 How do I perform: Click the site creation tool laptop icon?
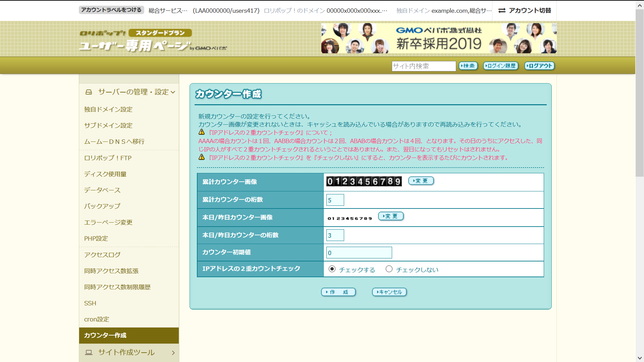89,352
